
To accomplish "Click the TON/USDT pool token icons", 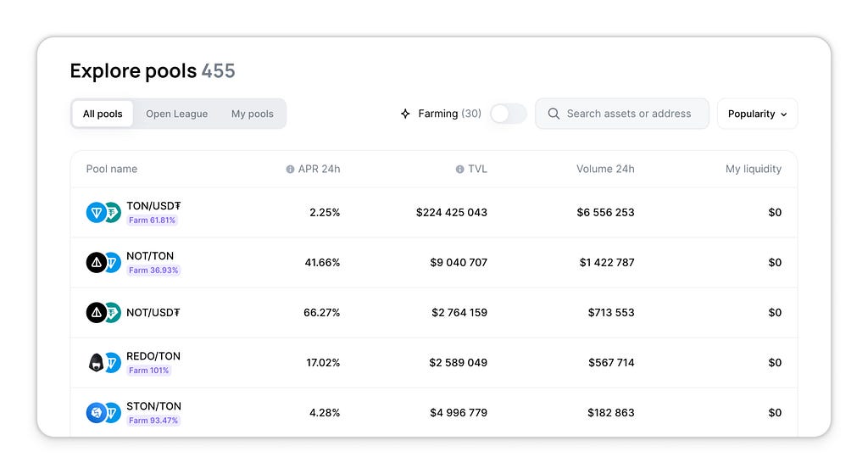I will tap(103, 213).
